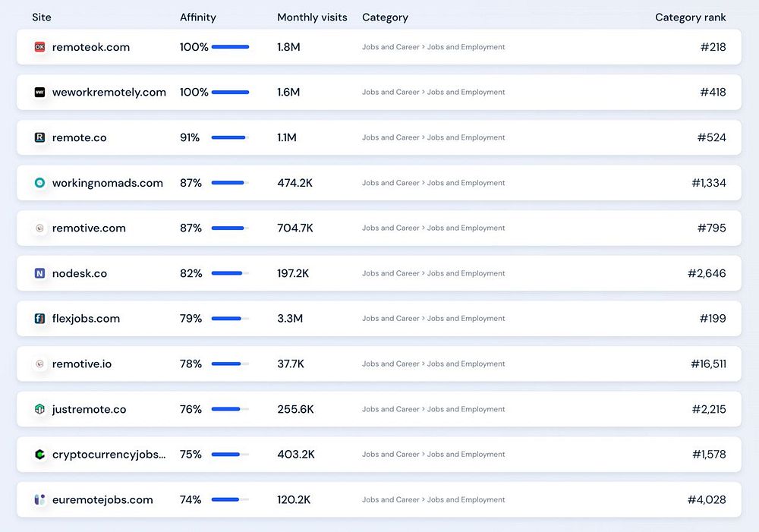Image resolution: width=759 pixels, height=532 pixels.
Task: Click the #524 category rank
Action: tap(712, 137)
